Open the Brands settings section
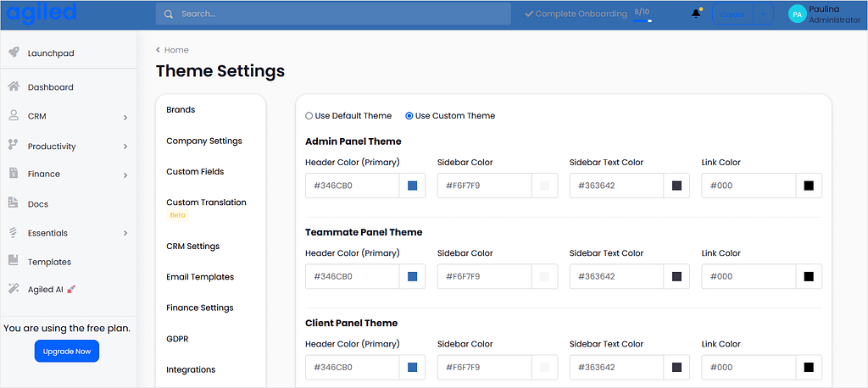Screen dimensions: 868x388 point(181,109)
